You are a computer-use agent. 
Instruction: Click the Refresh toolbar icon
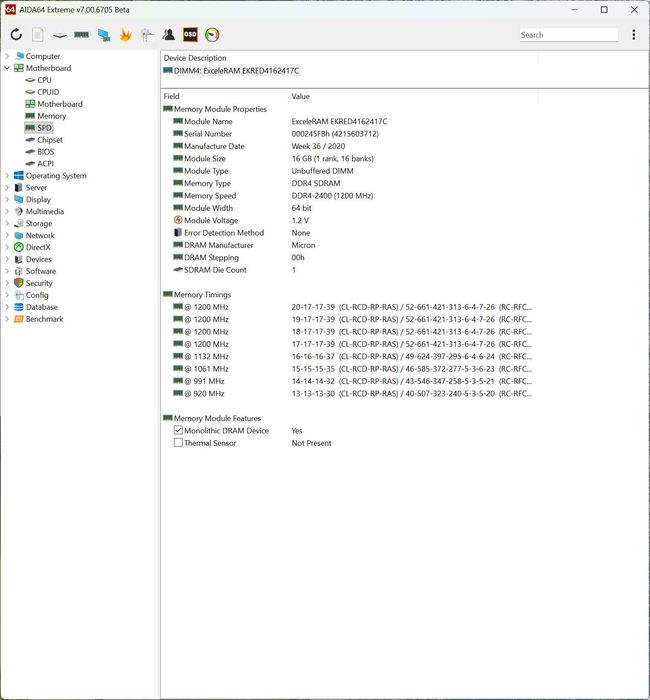click(16, 35)
